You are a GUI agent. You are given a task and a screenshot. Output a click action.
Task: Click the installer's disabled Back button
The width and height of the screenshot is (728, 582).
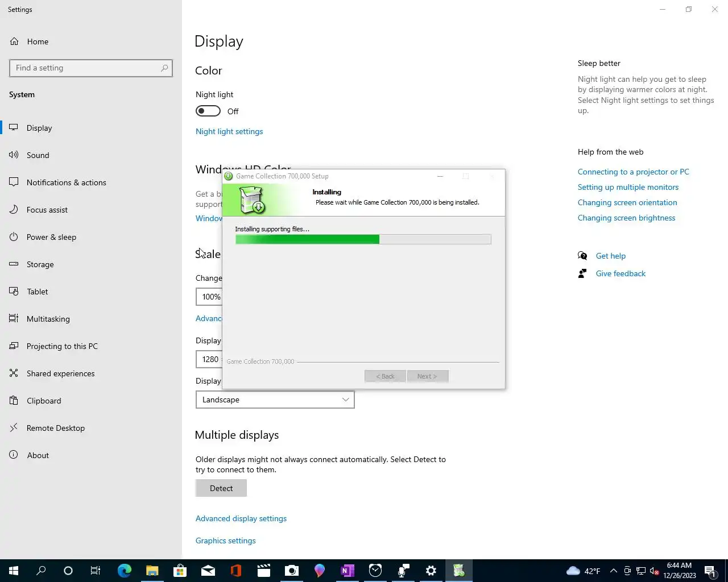[385, 376]
